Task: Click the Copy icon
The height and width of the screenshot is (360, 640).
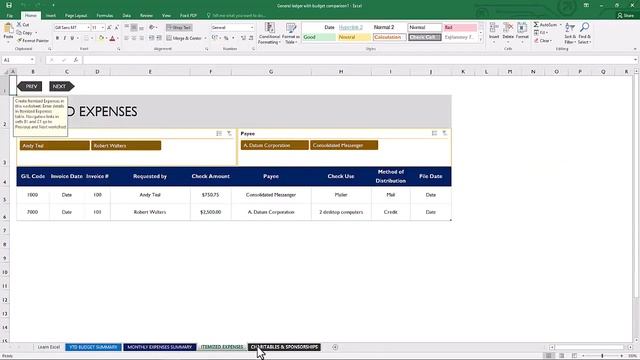Action: 19,33
